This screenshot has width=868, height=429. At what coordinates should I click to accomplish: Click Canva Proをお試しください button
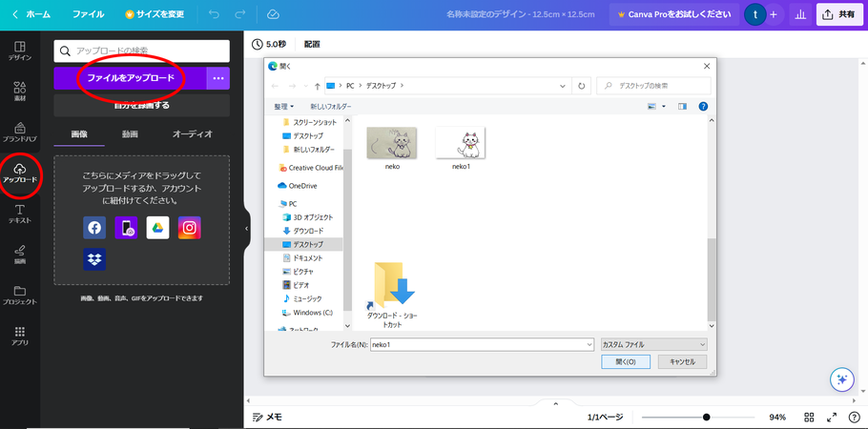674,15
